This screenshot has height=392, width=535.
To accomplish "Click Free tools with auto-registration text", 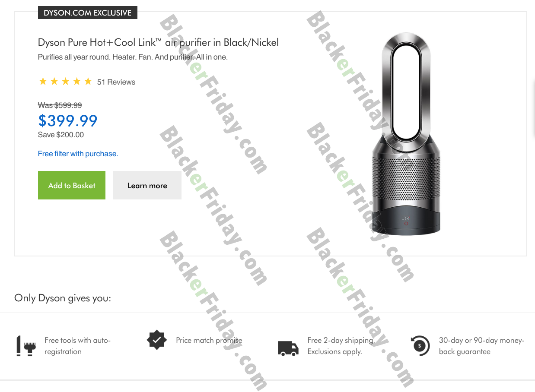I will click(x=77, y=346).
